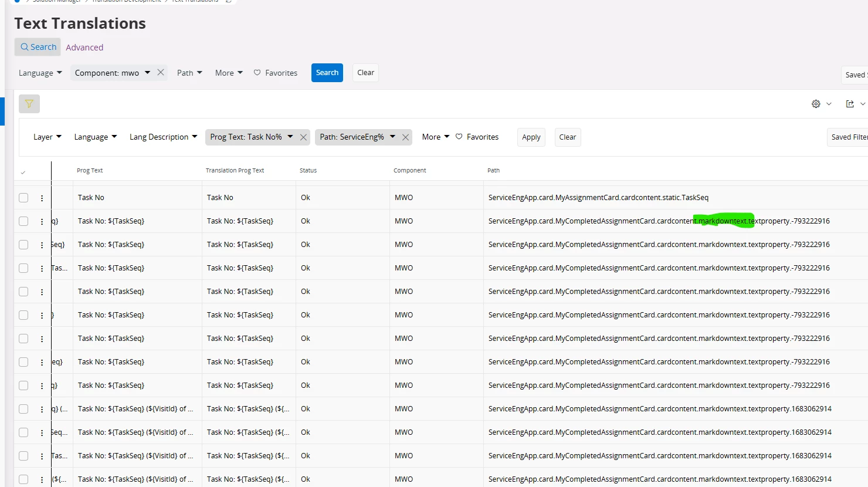Open the Saved Filter dropdown in the filter row

[847, 137]
